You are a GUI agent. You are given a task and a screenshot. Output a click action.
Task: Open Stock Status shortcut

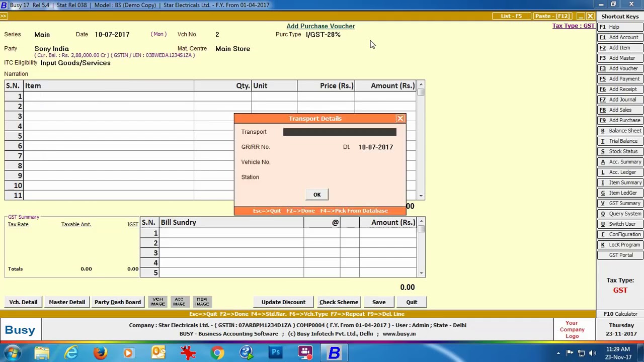point(620,151)
